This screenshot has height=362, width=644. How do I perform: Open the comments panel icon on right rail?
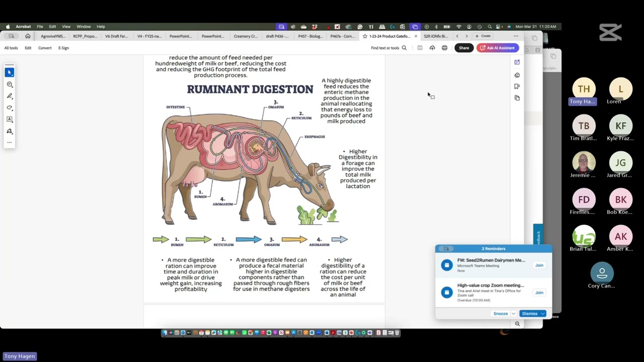[517, 75]
